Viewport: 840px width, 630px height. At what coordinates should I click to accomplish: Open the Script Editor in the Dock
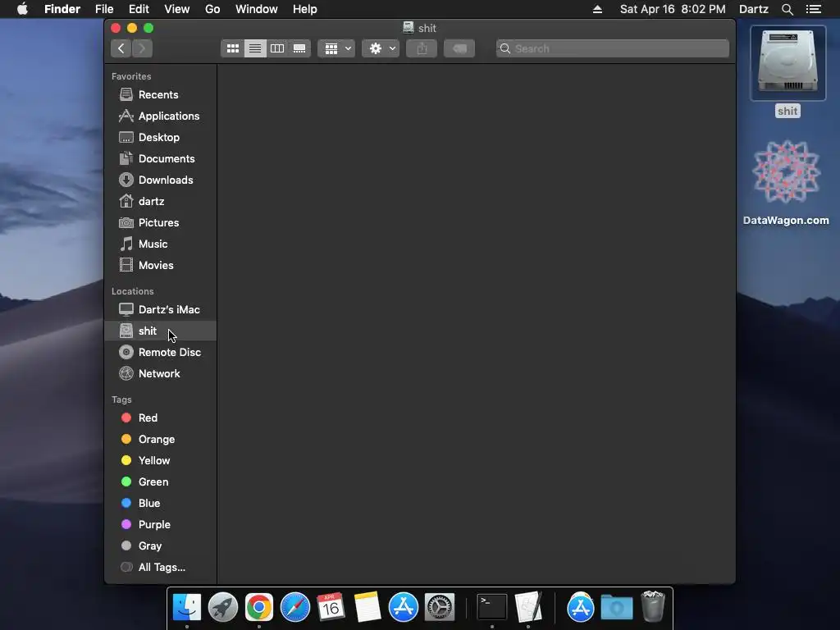coord(529,608)
